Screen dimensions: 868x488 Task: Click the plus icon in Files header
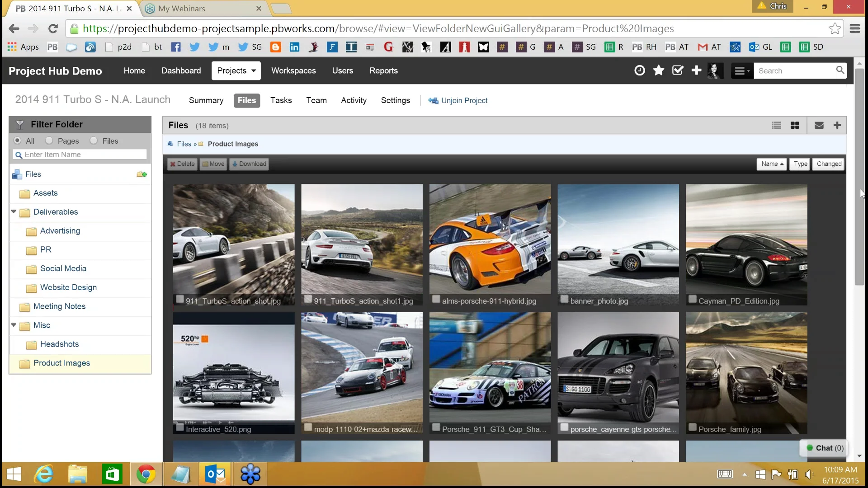[837, 125]
